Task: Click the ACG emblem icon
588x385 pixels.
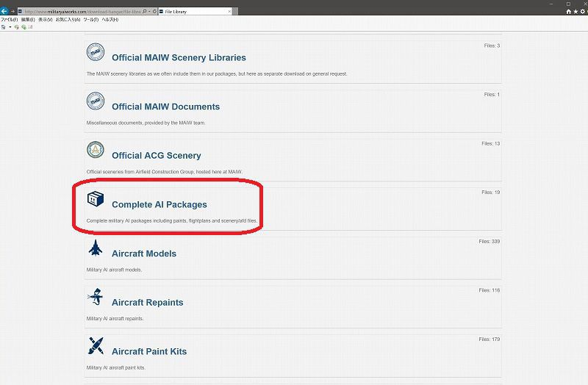Action: 96,150
